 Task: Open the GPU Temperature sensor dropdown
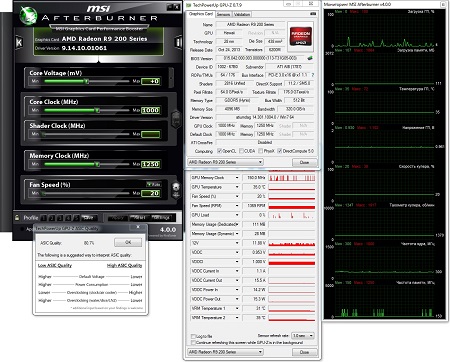point(237,187)
